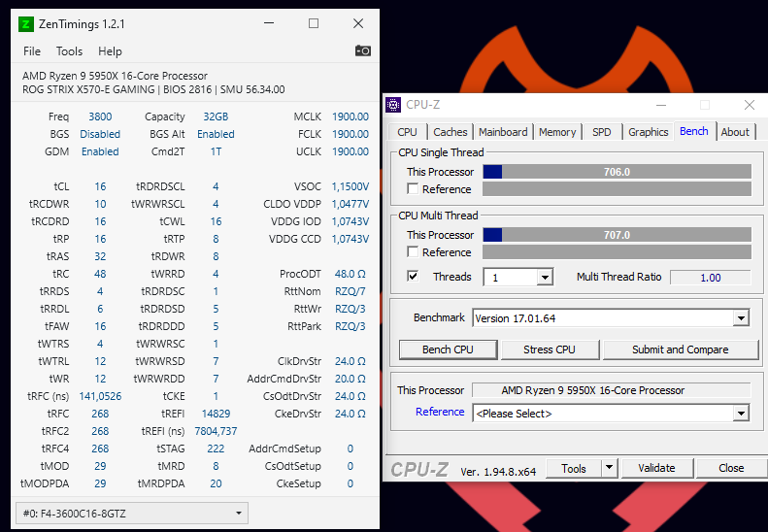Click the single thread score bar 706.0
The height and width of the screenshot is (532, 768).
point(618,172)
